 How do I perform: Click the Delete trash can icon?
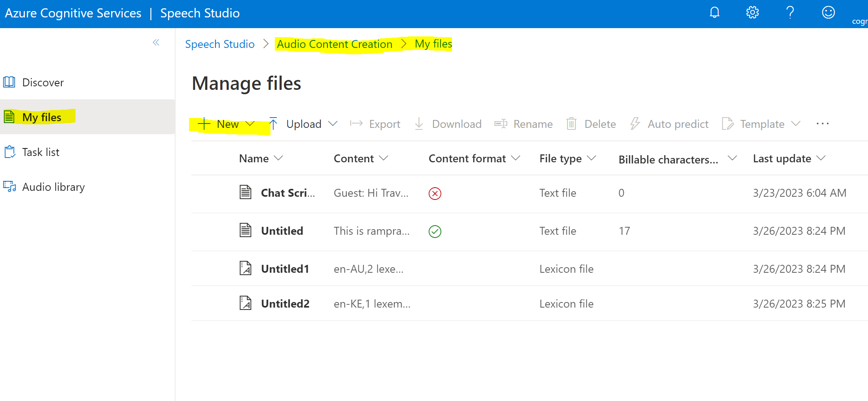(x=571, y=124)
